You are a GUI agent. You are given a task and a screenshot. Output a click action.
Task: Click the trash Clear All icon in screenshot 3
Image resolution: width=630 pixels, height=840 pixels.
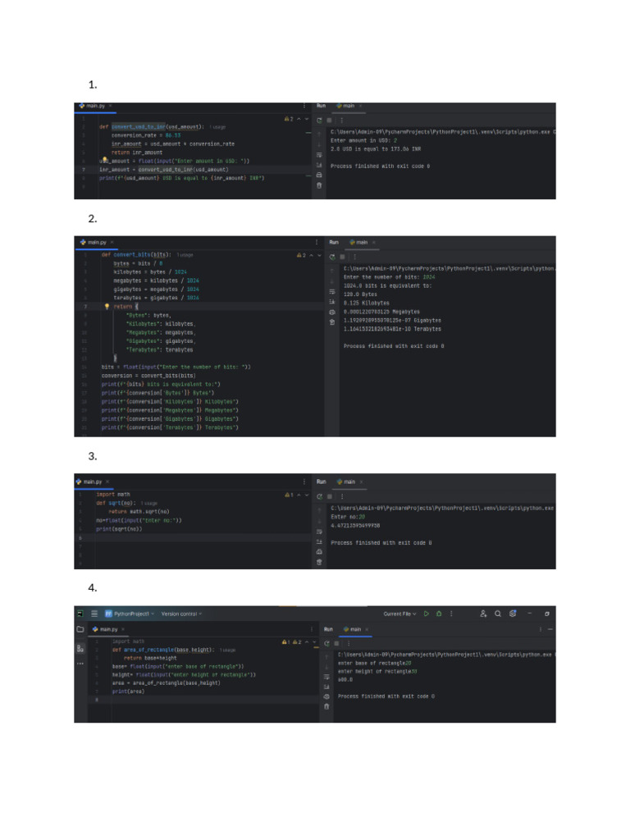pos(319,562)
